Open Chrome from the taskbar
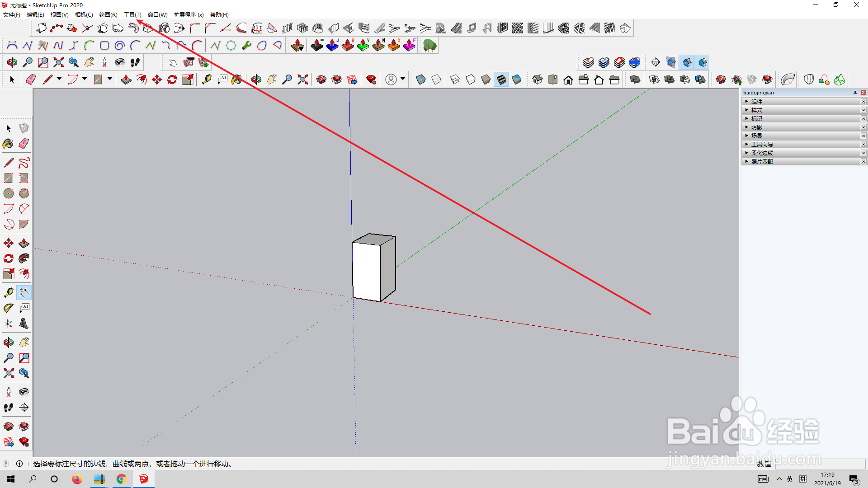The height and width of the screenshot is (488, 868). pyautogui.click(x=121, y=479)
